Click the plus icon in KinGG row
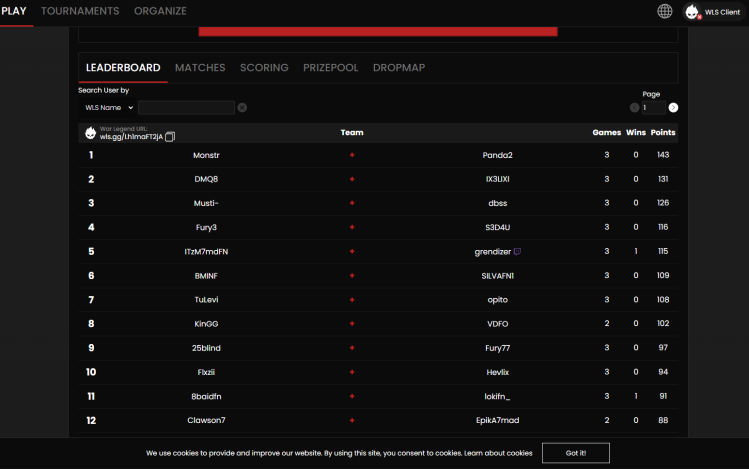Screen dimensions: 749x469 click(x=352, y=324)
